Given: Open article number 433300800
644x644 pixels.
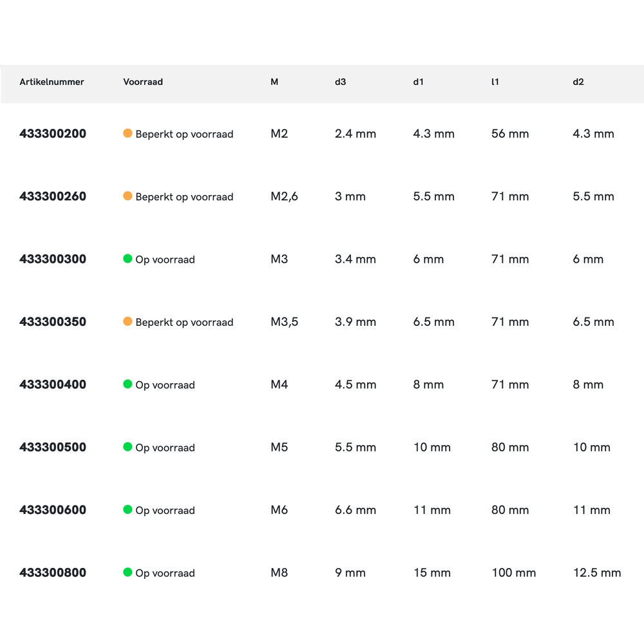Looking at the screenshot, I should (x=53, y=573).
